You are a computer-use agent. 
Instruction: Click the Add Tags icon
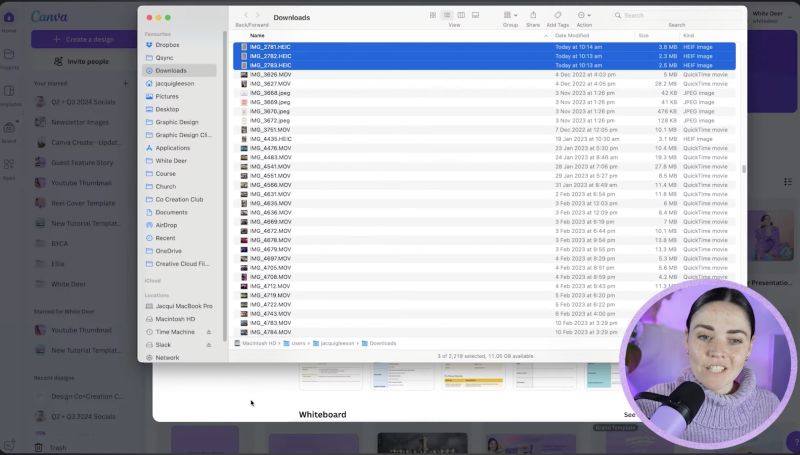tap(558, 15)
